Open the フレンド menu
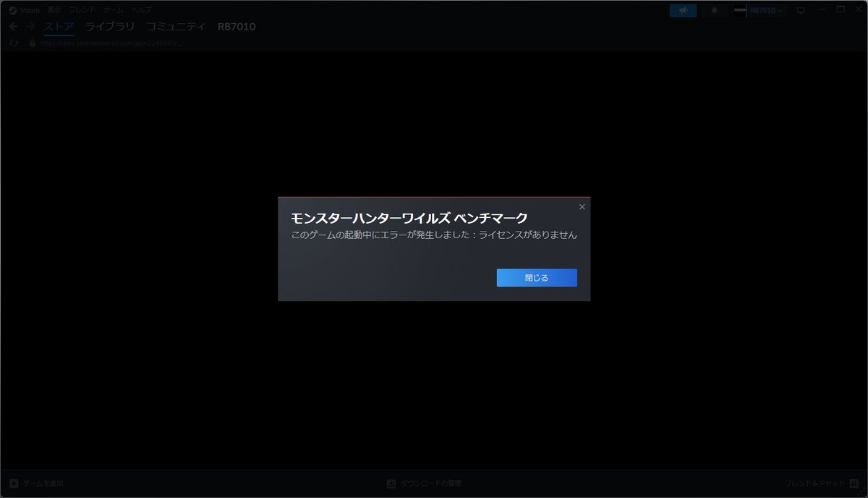 coord(82,10)
